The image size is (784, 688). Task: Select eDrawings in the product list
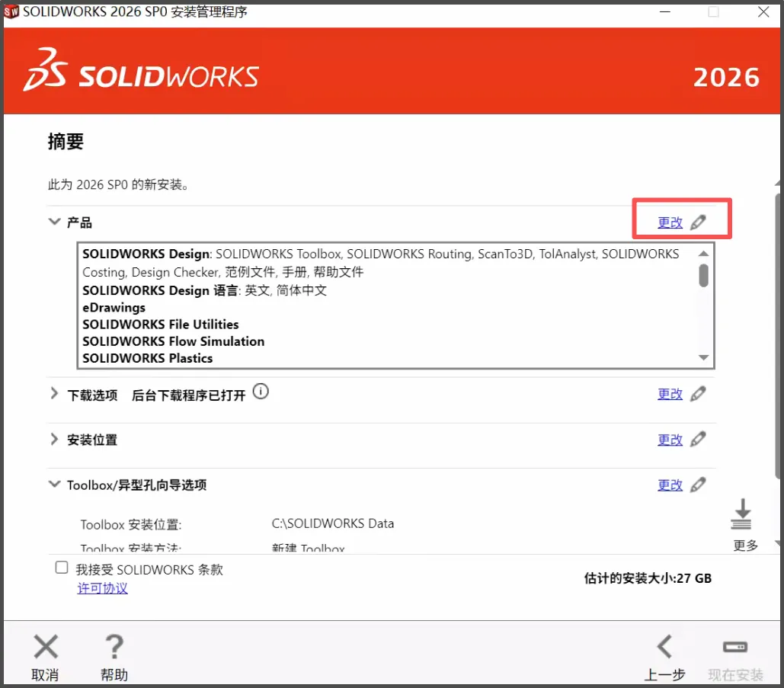[x=114, y=308]
